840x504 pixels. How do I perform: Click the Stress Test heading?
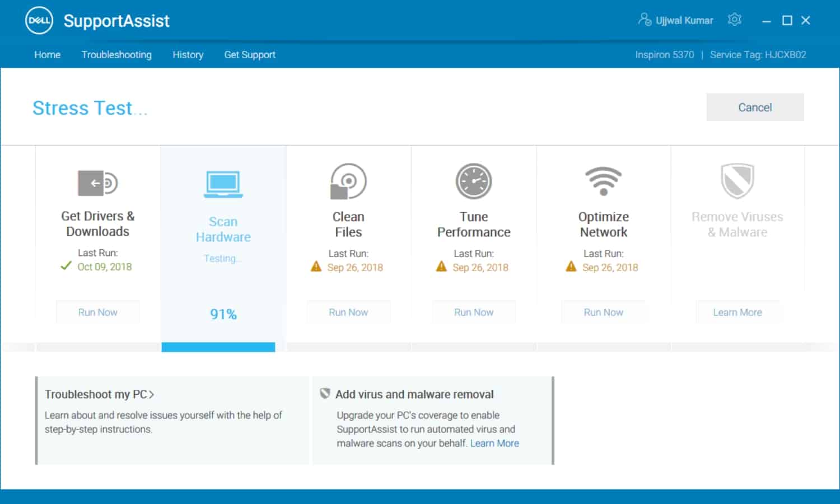[90, 108]
